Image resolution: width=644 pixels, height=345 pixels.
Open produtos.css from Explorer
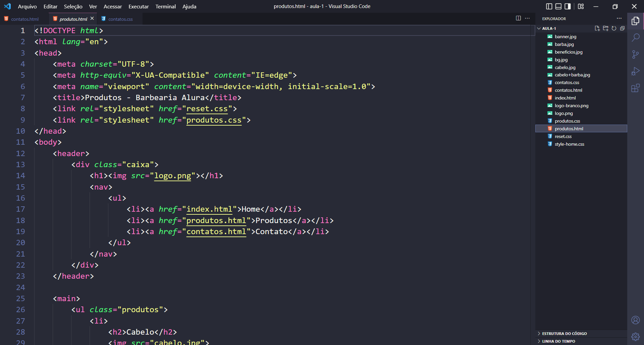pyautogui.click(x=581, y=121)
